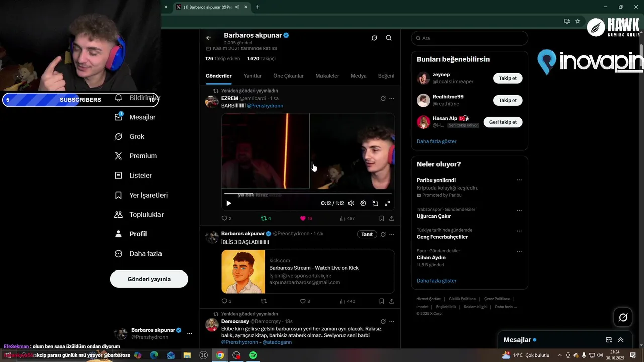Follow Realhitme99 with Takip et
Screen dimensions: 644x362
(508, 100)
